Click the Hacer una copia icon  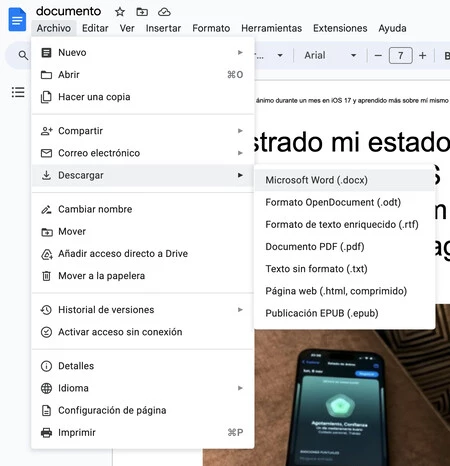coord(46,97)
